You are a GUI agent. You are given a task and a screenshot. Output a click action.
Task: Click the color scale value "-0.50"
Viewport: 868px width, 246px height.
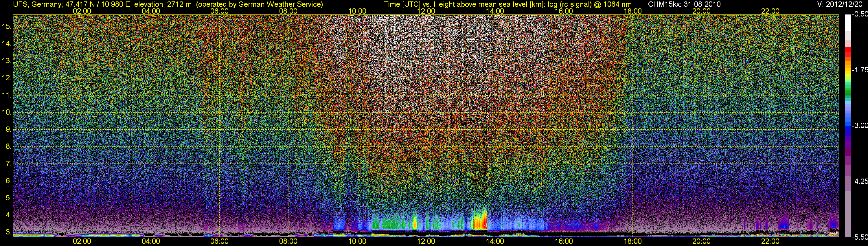pyautogui.click(x=860, y=14)
